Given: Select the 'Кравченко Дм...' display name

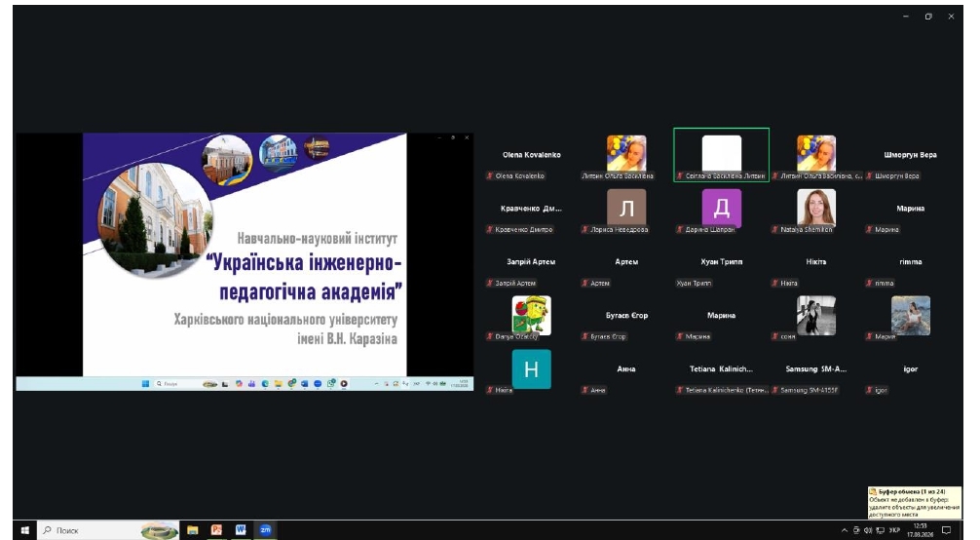Looking at the screenshot, I should coord(531,209).
